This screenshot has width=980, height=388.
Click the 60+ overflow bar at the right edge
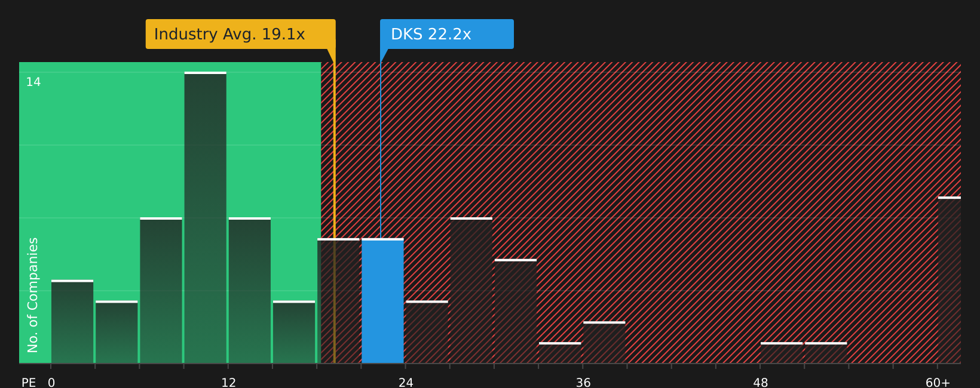click(x=950, y=280)
